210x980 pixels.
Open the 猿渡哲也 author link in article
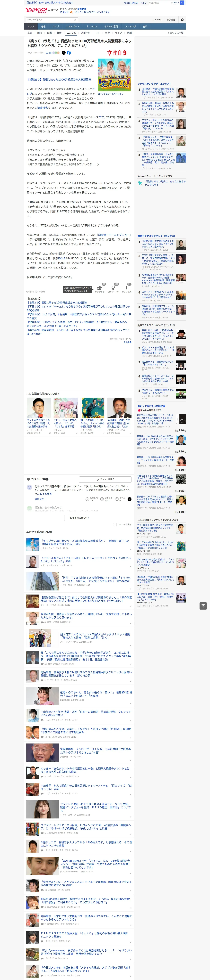[x=43, y=108]
